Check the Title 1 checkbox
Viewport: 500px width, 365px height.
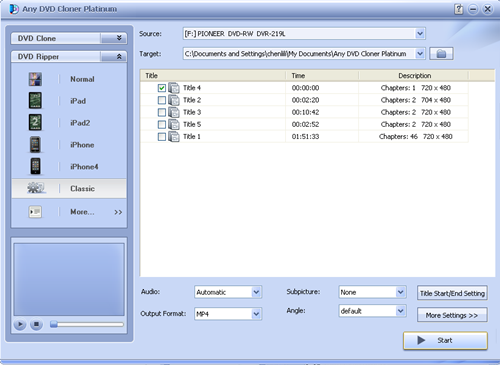(x=162, y=137)
